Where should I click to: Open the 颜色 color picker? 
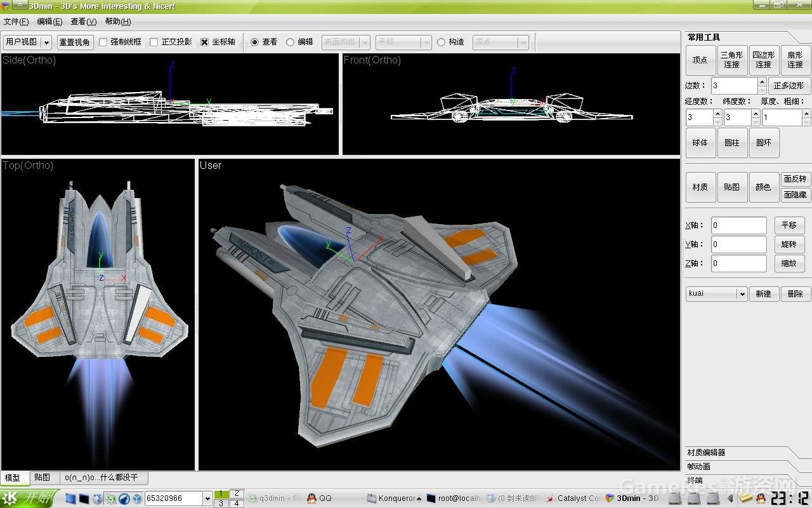point(764,187)
